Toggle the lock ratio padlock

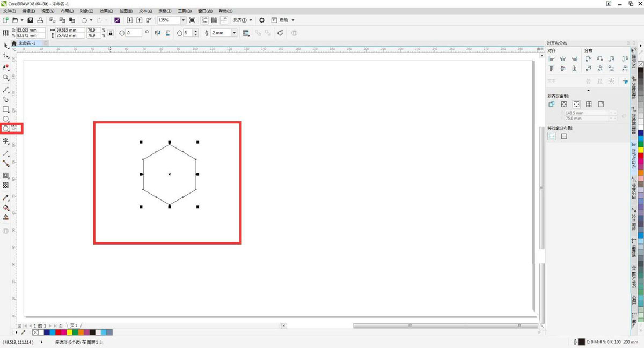(111, 33)
